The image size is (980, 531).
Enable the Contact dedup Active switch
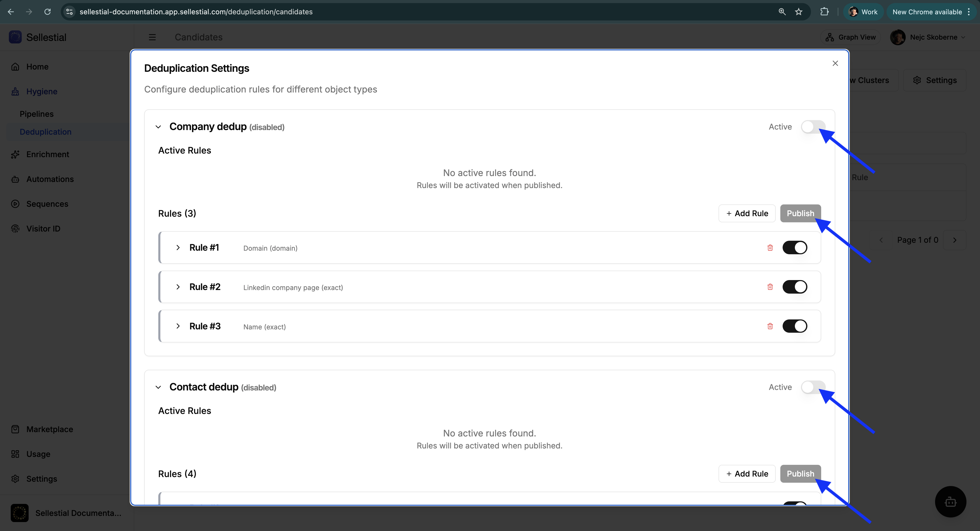pyautogui.click(x=813, y=387)
